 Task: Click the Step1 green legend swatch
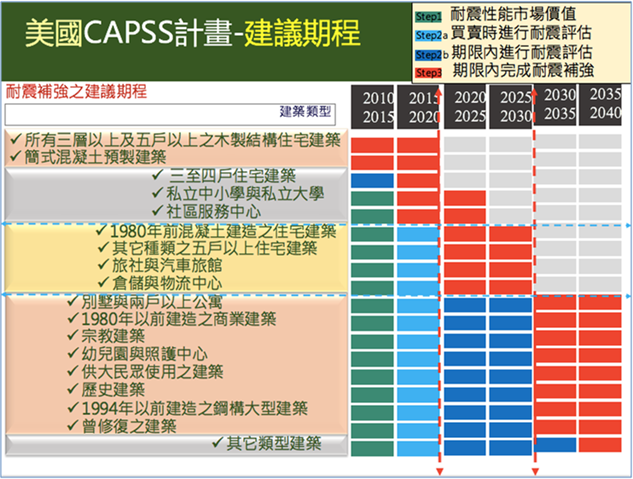pos(428,17)
